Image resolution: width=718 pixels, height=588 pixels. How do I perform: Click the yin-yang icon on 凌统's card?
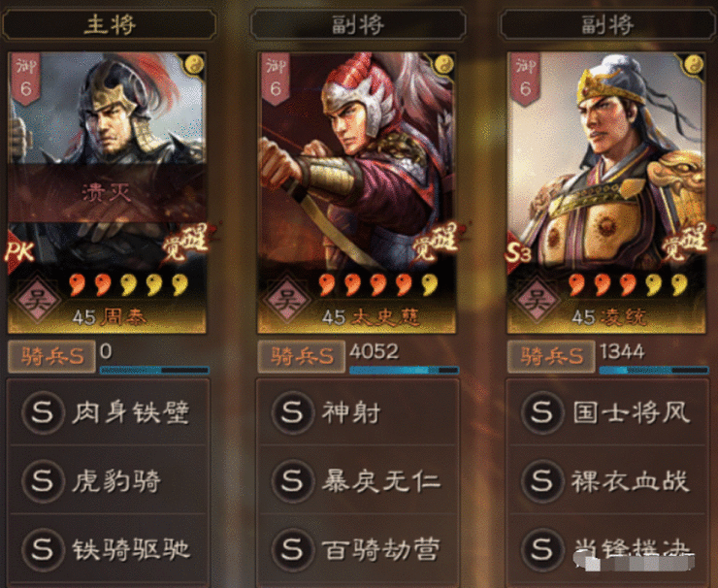click(x=694, y=64)
